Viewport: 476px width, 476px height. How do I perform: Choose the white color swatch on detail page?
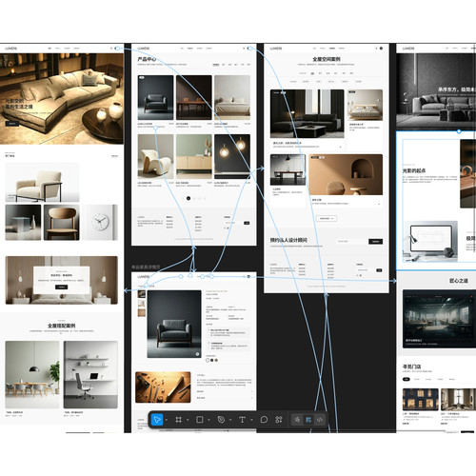pyautogui.click(x=208, y=360)
